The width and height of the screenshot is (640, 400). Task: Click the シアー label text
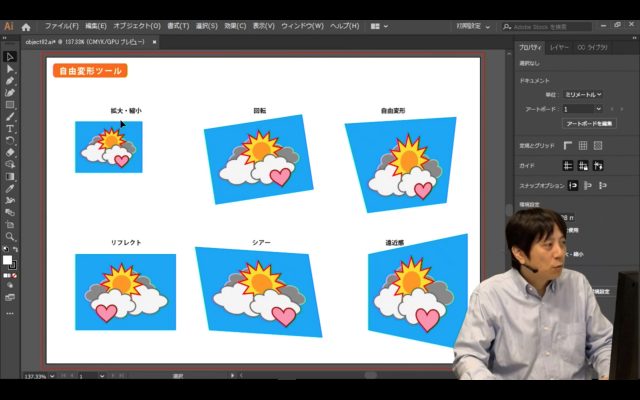pyautogui.click(x=261, y=242)
